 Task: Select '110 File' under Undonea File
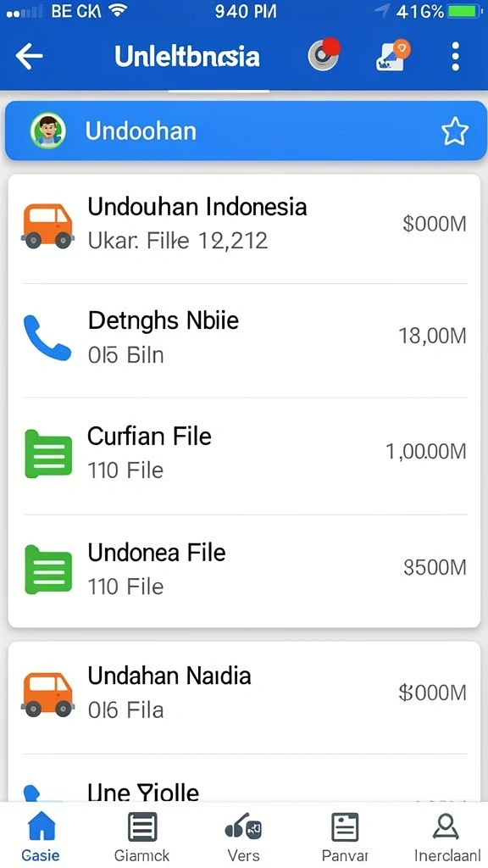pyautogui.click(x=125, y=587)
